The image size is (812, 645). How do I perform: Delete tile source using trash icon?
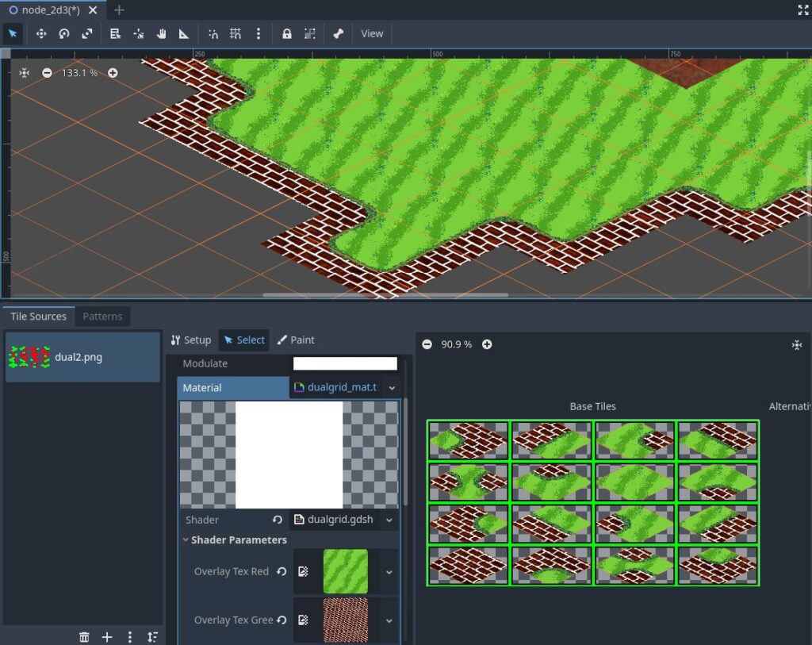[x=84, y=636]
